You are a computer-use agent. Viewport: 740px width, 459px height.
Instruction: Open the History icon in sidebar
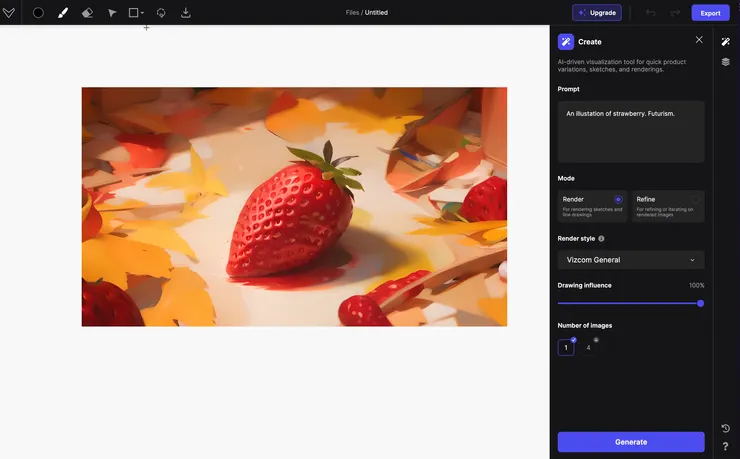coord(726,428)
